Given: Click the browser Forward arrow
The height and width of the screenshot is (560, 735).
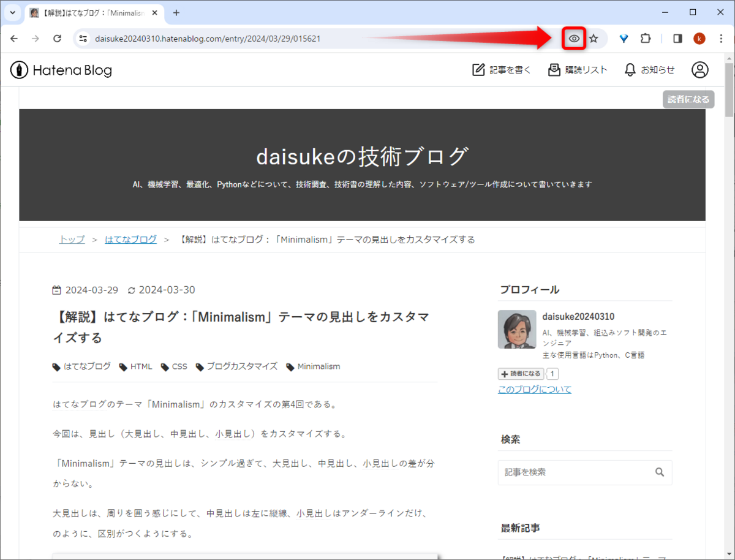Looking at the screenshot, I should point(36,39).
